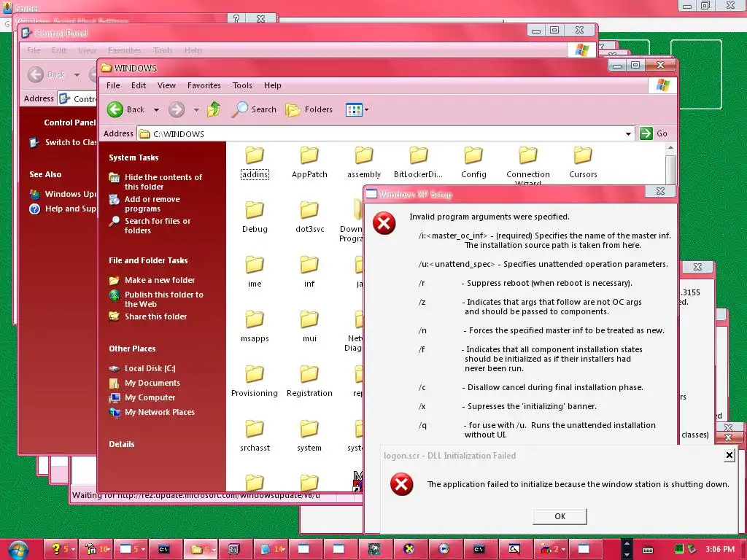Open Search in WINDOWS explorer toolbar
This screenshot has height=560, width=747.
[255, 109]
